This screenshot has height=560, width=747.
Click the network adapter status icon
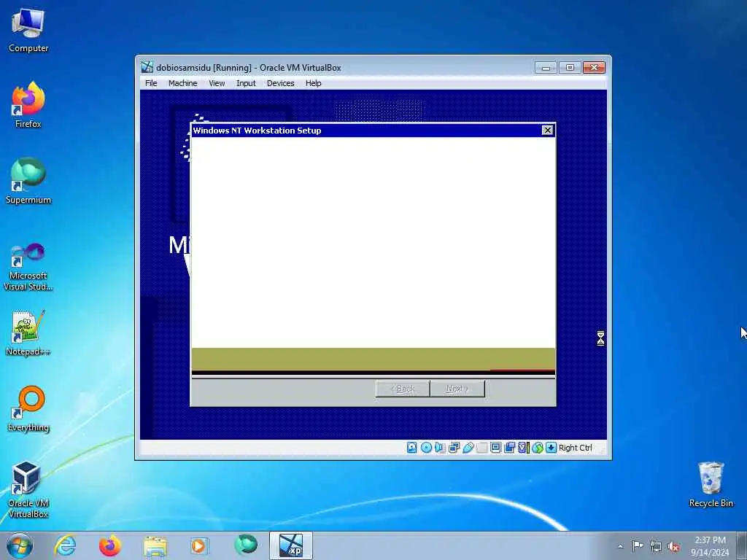(454, 448)
